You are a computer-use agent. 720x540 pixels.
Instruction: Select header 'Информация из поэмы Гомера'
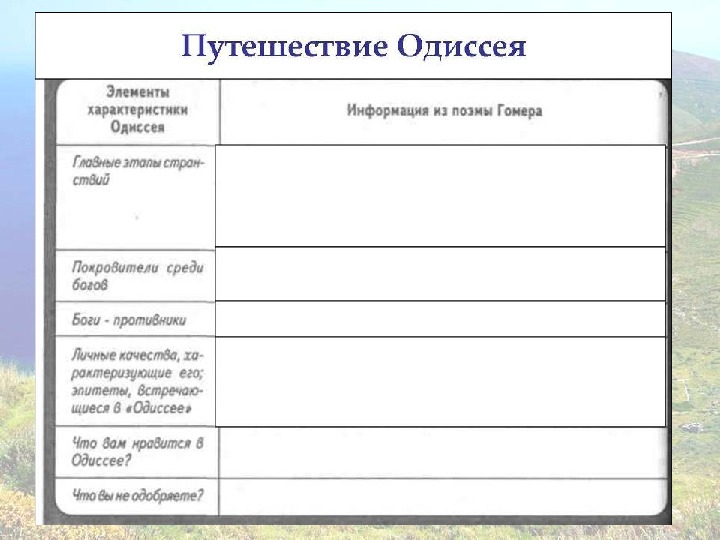444,111
